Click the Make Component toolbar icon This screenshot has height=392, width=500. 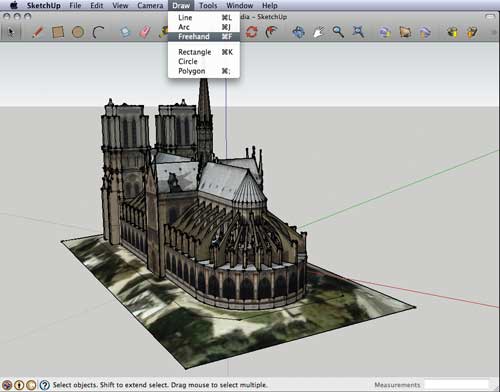pos(125,32)
